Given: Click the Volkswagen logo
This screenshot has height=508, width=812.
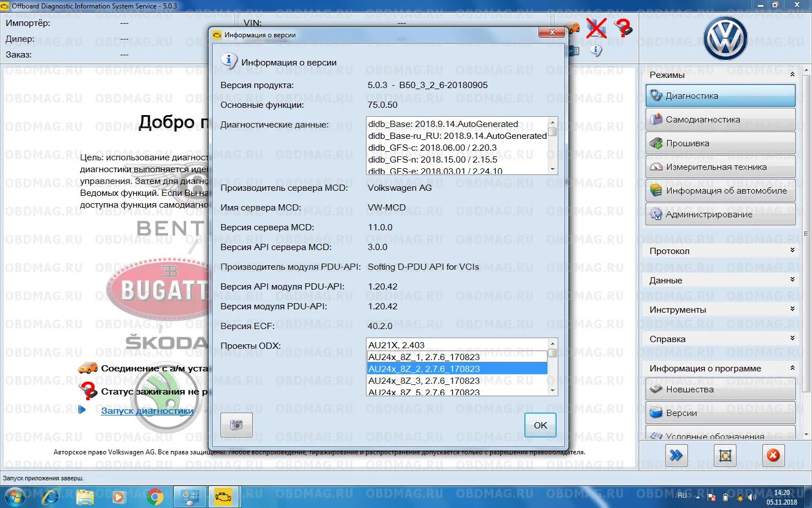Looking at the screenshot, I should [725, 38].
